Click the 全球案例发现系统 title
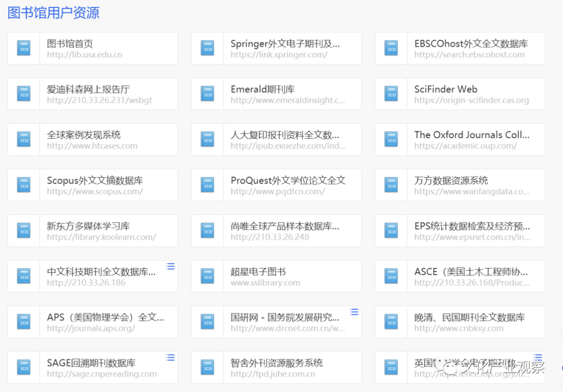 83,135
